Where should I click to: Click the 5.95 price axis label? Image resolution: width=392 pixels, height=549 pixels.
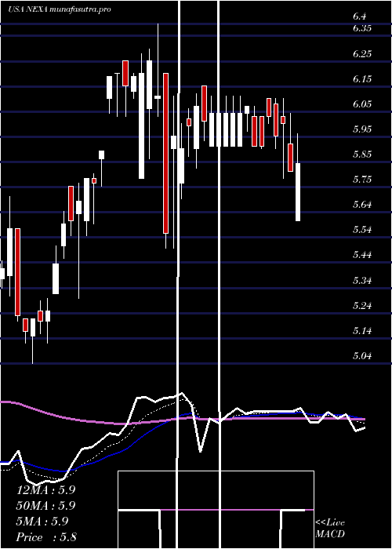pos(362,129)
